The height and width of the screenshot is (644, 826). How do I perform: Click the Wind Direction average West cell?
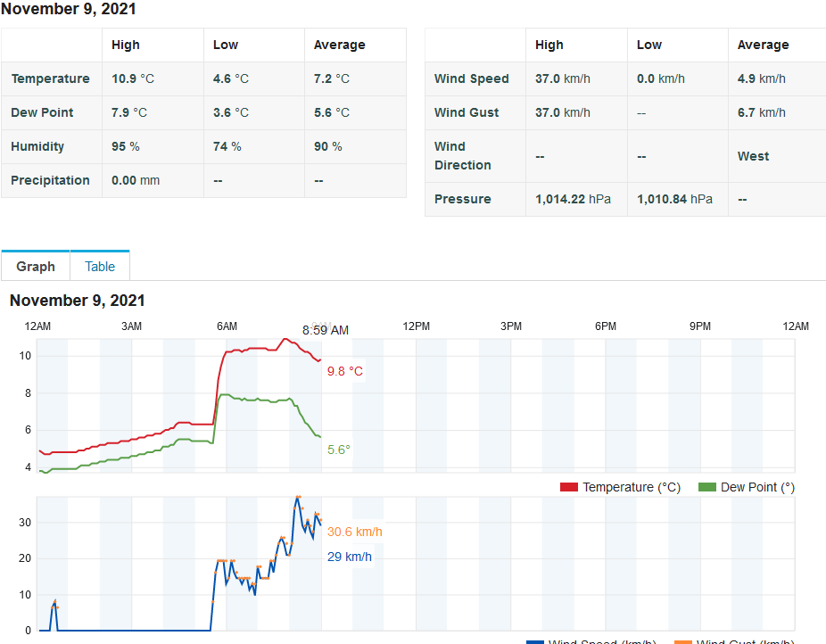[753, 156]
